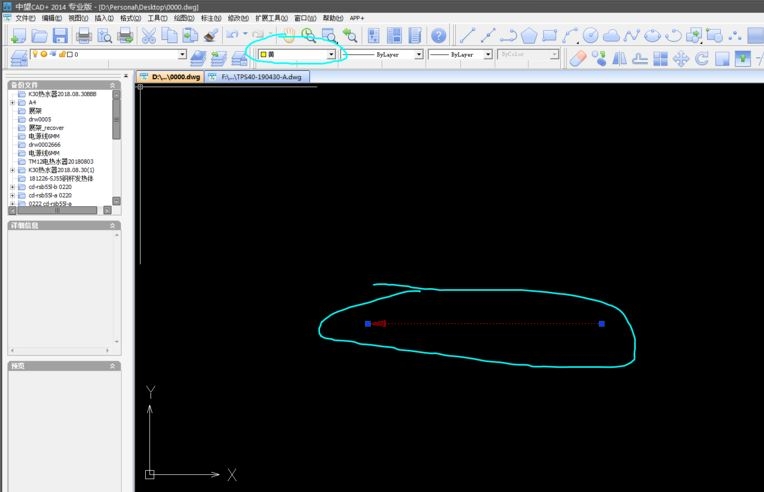Click the Revision Cloud tool
Image resolution: width=764 pixels, height=492 pixels.
pyautogui.click(x=611, y=36)
